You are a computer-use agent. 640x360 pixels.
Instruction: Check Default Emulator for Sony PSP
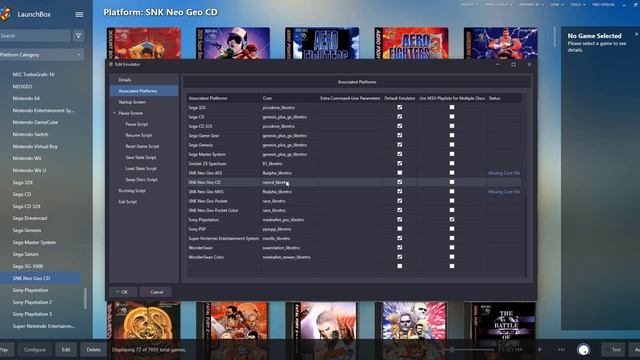point(400,229)
